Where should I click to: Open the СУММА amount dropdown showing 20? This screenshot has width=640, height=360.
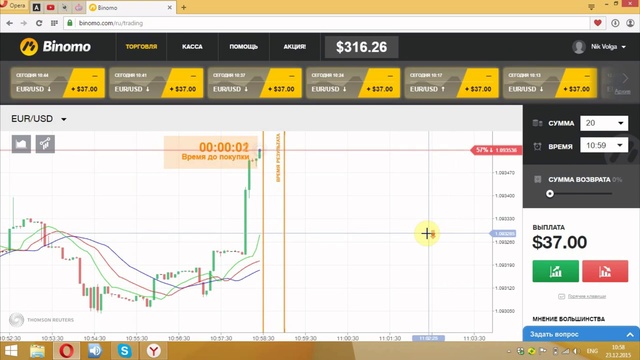point(604,123)
